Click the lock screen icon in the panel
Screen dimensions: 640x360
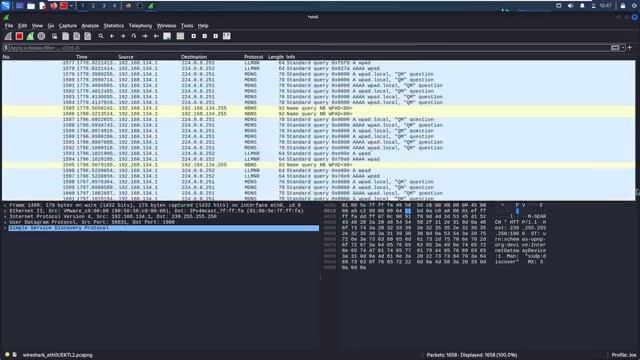623,6
